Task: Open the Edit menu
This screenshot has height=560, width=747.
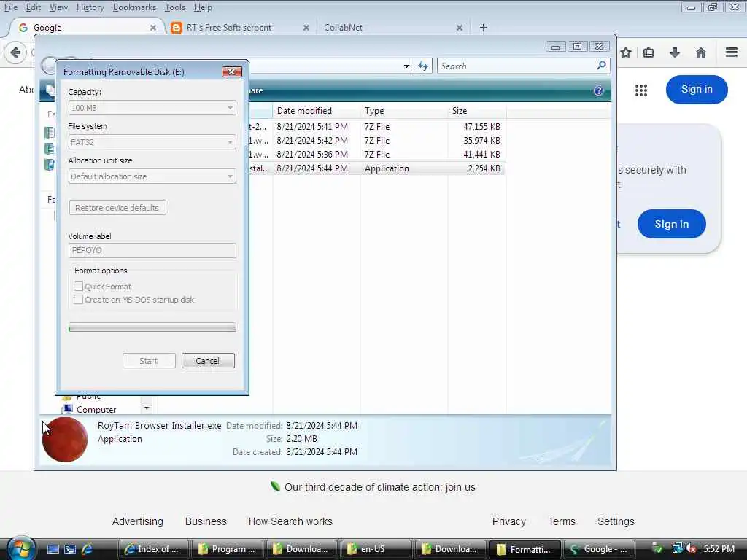Action: [34, 7]
